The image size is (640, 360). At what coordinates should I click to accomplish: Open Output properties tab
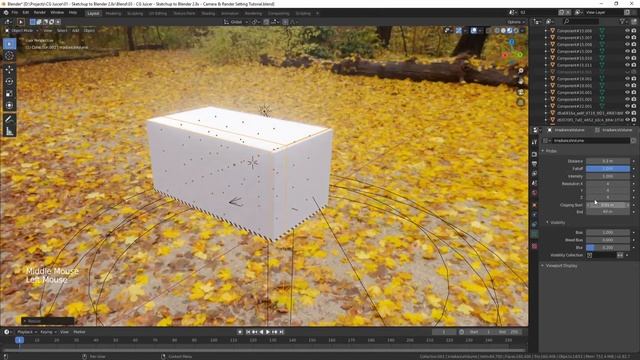click(x=534, y=164)
